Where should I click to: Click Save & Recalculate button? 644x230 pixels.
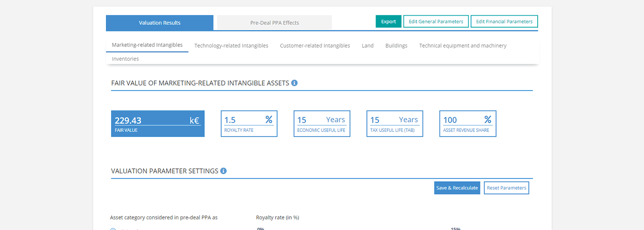457,188
